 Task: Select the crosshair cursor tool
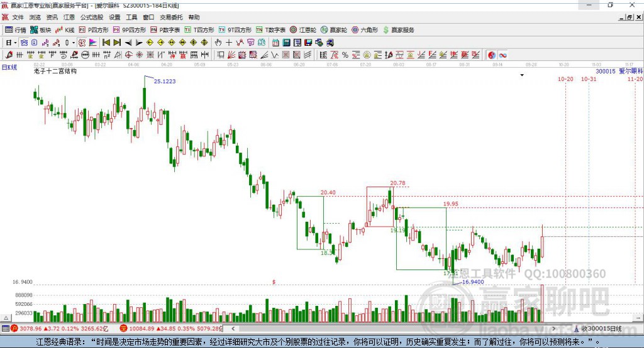(x=229, y=43)
